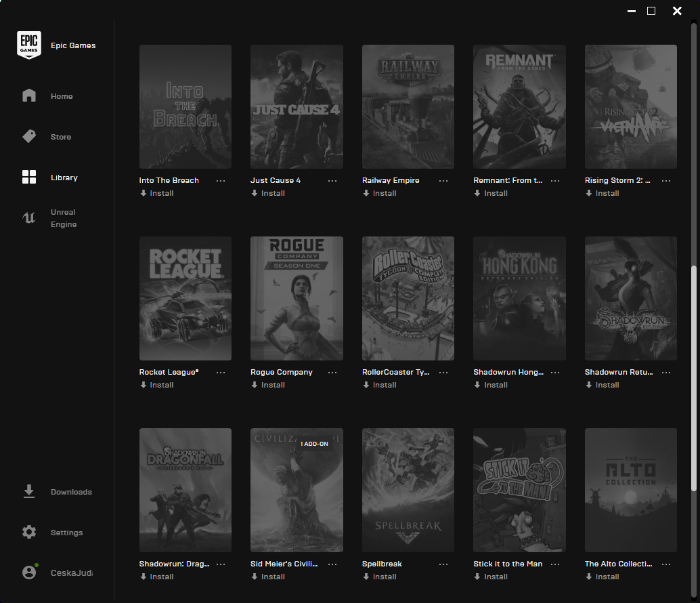Minimize the Epic Games launcher window

tap(631, 11)
